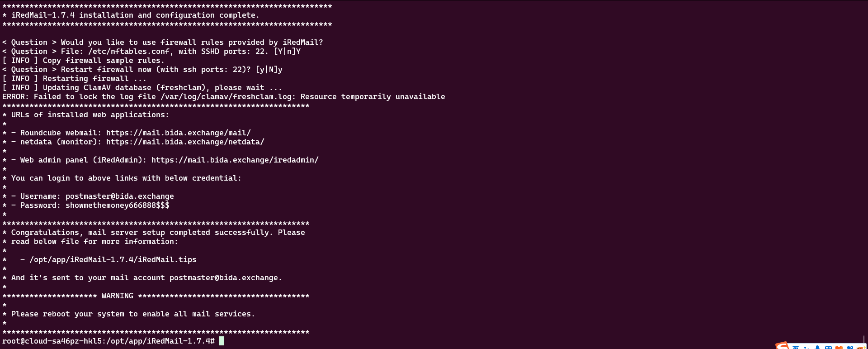Switch punctuation mode in the IME bar
Viewport: 868px width, 349px height.
[x=807, y=348]
